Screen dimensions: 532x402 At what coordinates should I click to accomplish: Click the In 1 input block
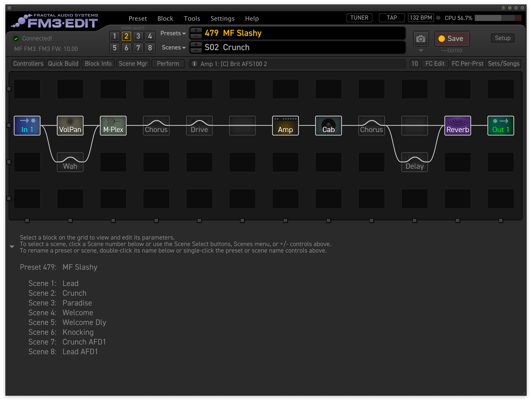(x=27, y=126)
